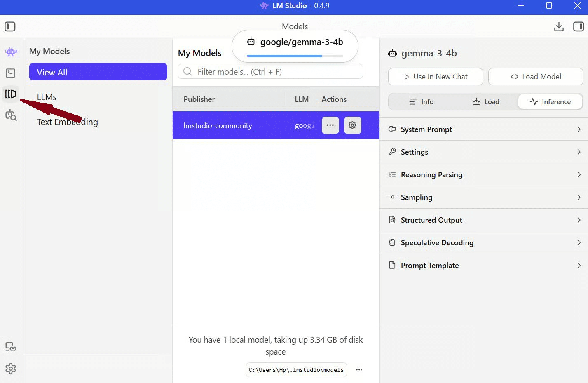Open My Models library icon
588x383 pixels.
11,94
